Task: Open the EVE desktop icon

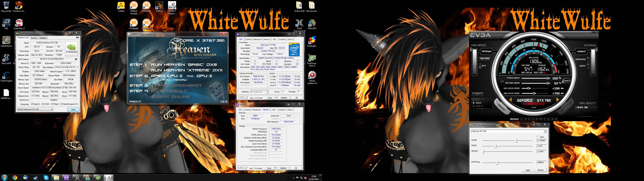Action: [x=6, y=24]
